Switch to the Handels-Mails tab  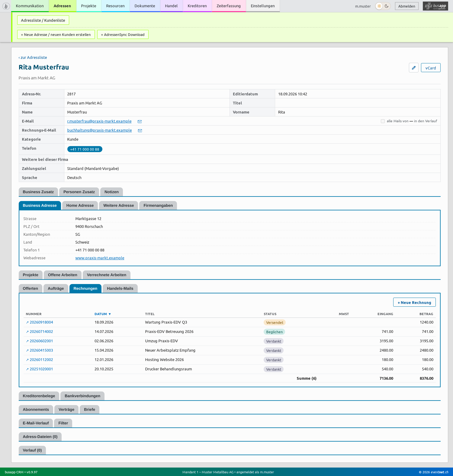pos(120,288)
